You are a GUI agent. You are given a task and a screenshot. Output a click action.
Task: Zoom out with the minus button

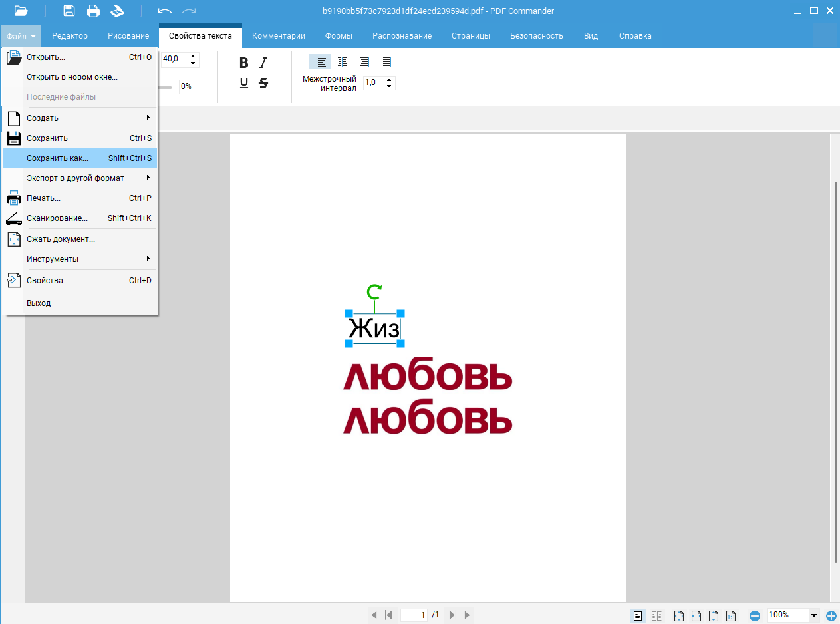click(754, 616)
